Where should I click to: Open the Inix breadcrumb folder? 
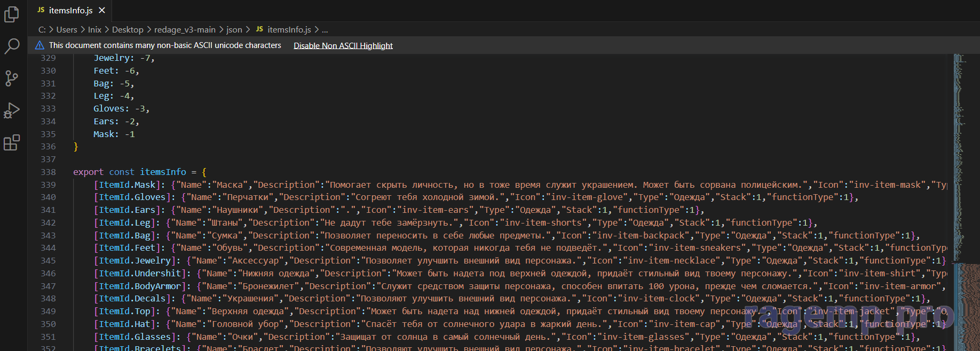point(94,30)
